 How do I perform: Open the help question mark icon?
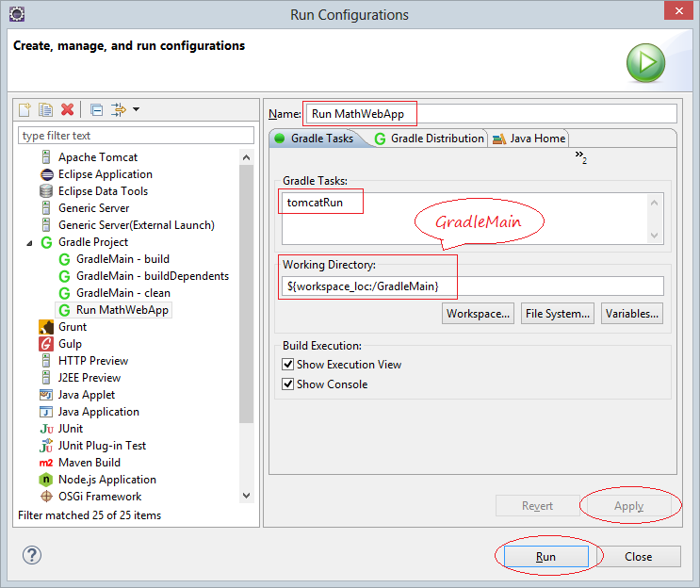click(x=32, y=555)
